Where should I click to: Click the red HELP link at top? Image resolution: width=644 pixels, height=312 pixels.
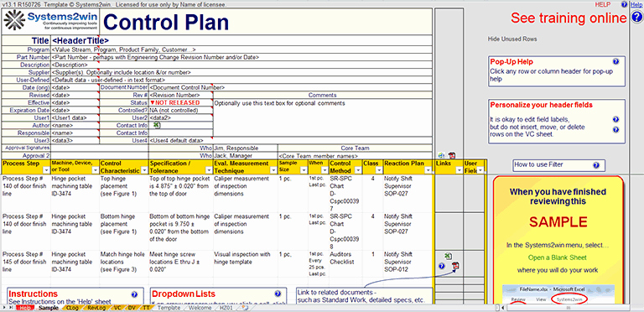click(603, 4)
